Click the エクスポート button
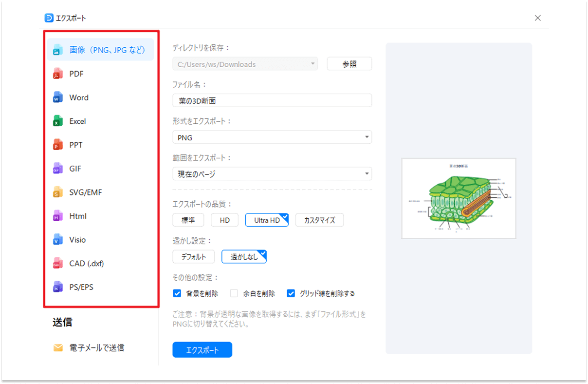This screenshot has height=384, width=588. point(202,349)
